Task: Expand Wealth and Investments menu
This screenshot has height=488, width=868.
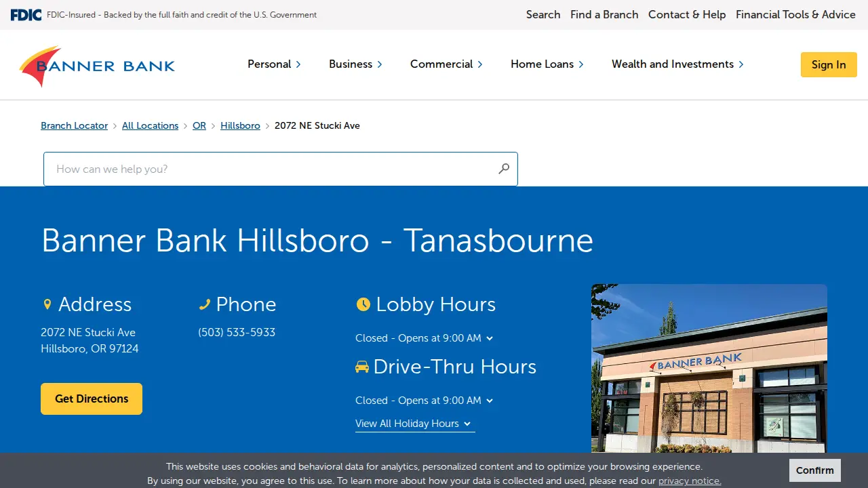Action: [678, 64]
